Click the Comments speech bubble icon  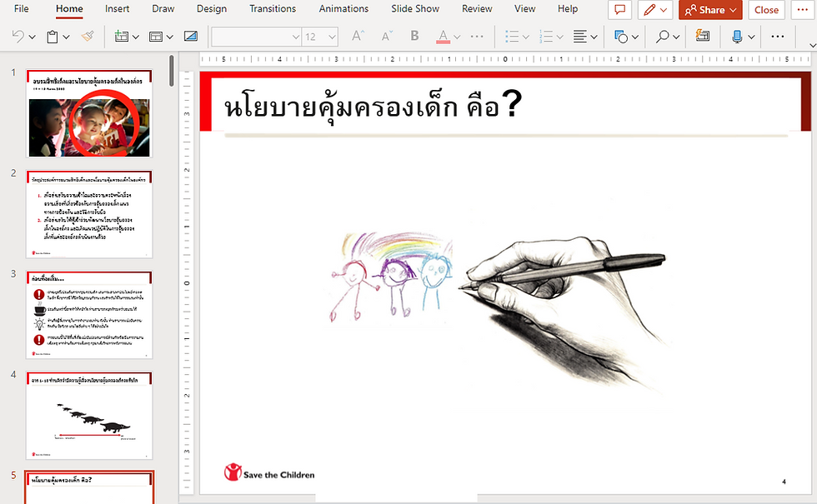pos(619,10)
